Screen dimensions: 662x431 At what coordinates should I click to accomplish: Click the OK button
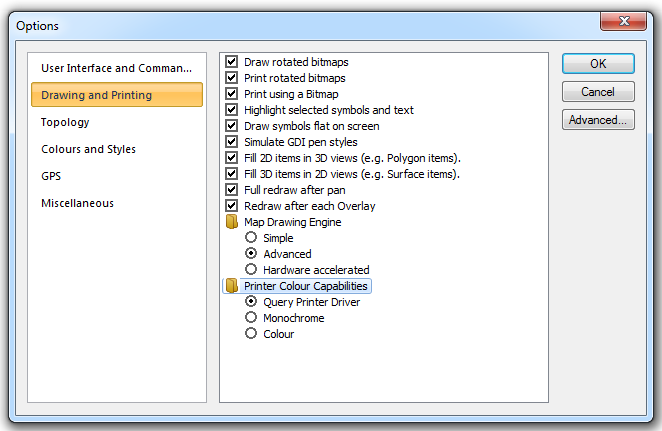pos(598,64)
